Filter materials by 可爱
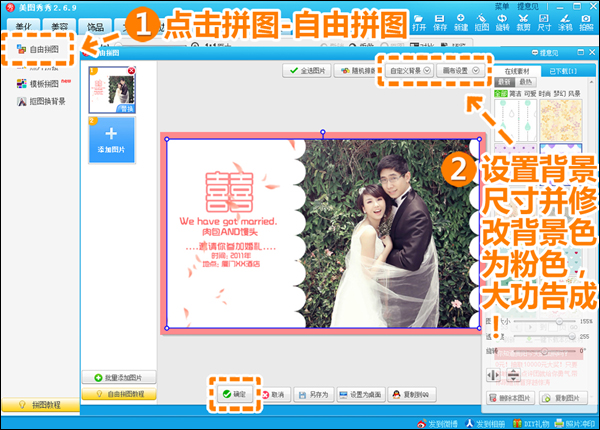The height and width of the screenshot is (430, 600). pos(530,93)
